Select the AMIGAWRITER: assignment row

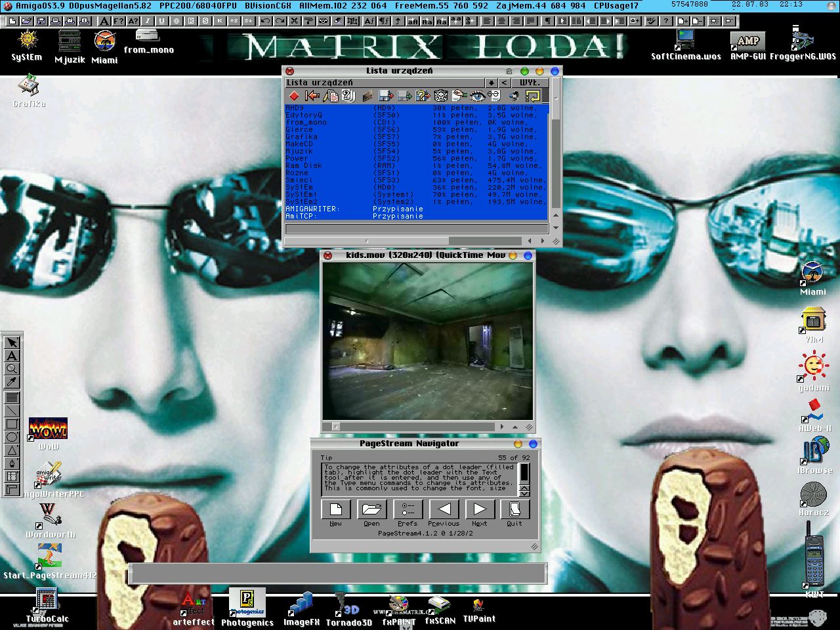[x=416, y=209]
